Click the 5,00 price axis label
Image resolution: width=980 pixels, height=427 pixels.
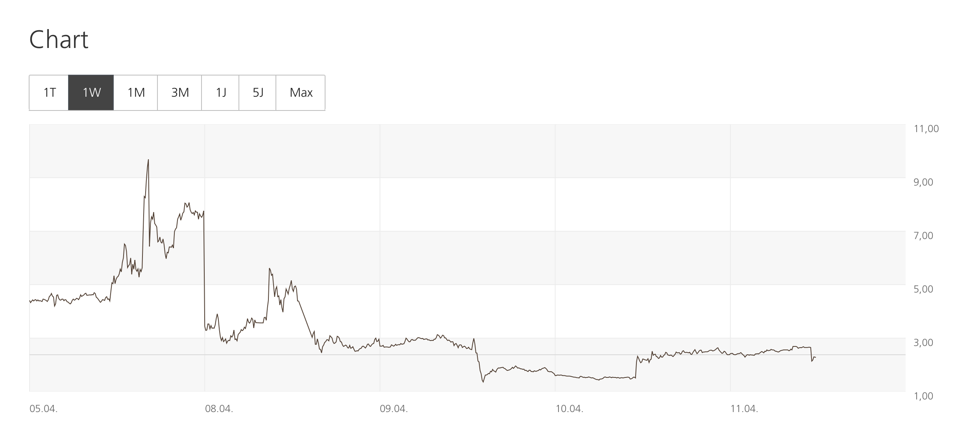[x=923, y=289]
